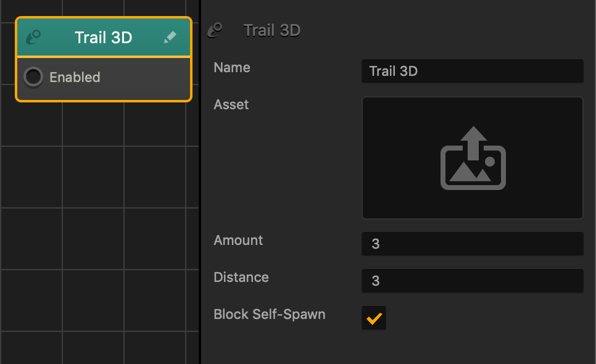Viewport: 596px width, 364px height.
Task: Click the Amount property label
Action: point(238,240)
